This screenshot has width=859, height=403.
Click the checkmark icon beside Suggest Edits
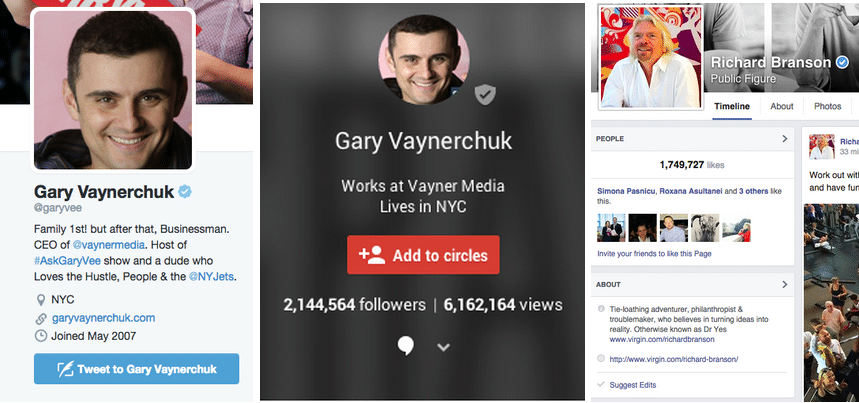(x=602, y=385)
